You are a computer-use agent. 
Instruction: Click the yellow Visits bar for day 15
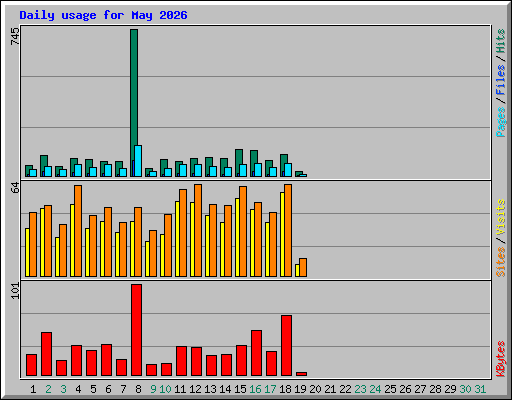237,237
